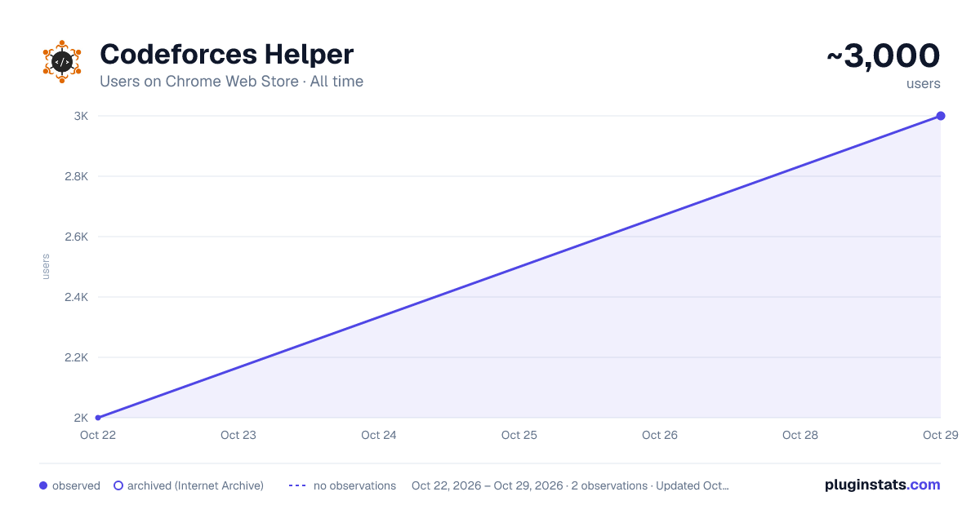The height and width of the screenshot is (514, 980).
Task: Click the Oct 28 x-axis label
Action: (x=800, y=435)
